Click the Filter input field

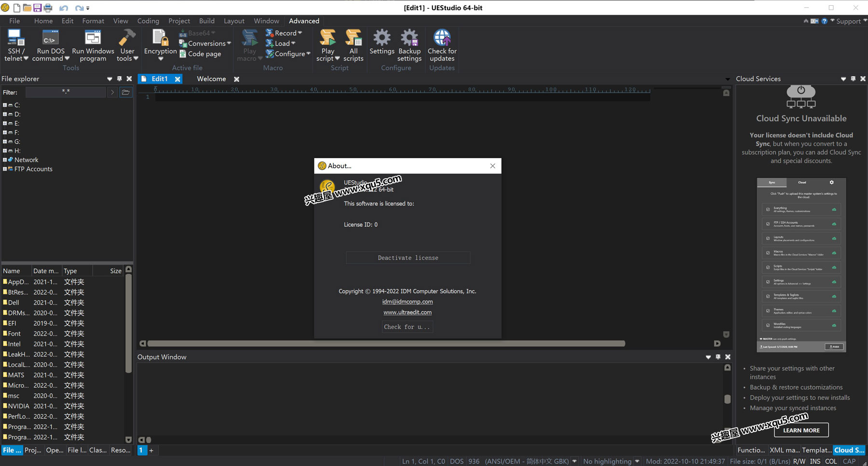tap(66, 92)
